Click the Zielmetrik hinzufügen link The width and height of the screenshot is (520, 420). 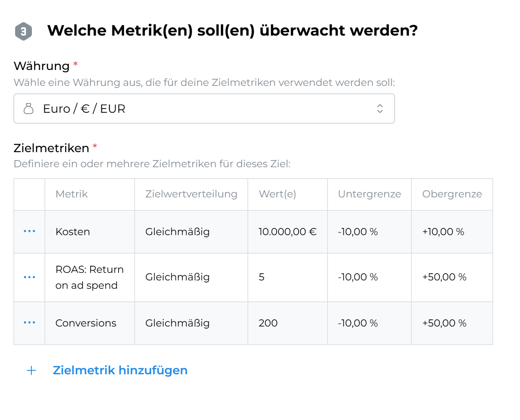(x=120, y=371)
